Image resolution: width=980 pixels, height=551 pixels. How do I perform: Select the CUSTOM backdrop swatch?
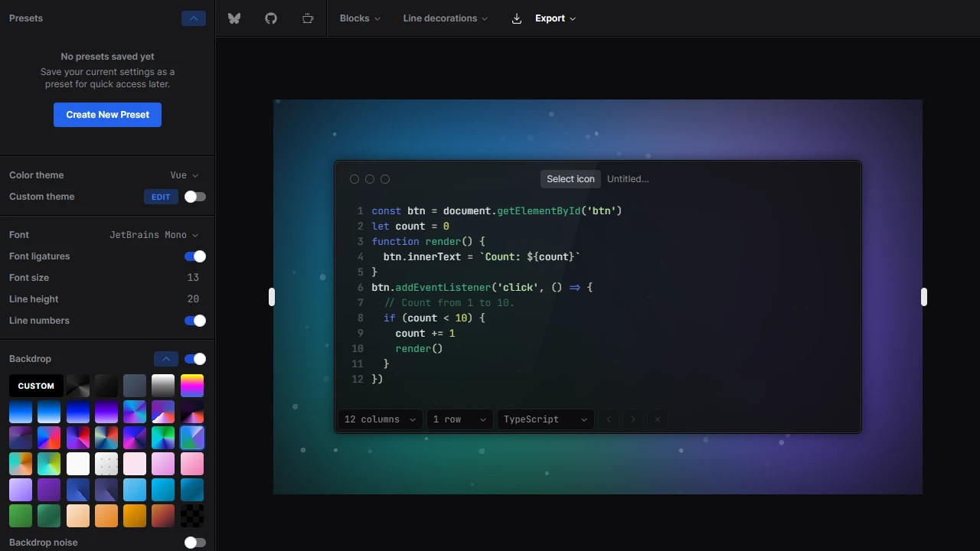coord(35,386)
